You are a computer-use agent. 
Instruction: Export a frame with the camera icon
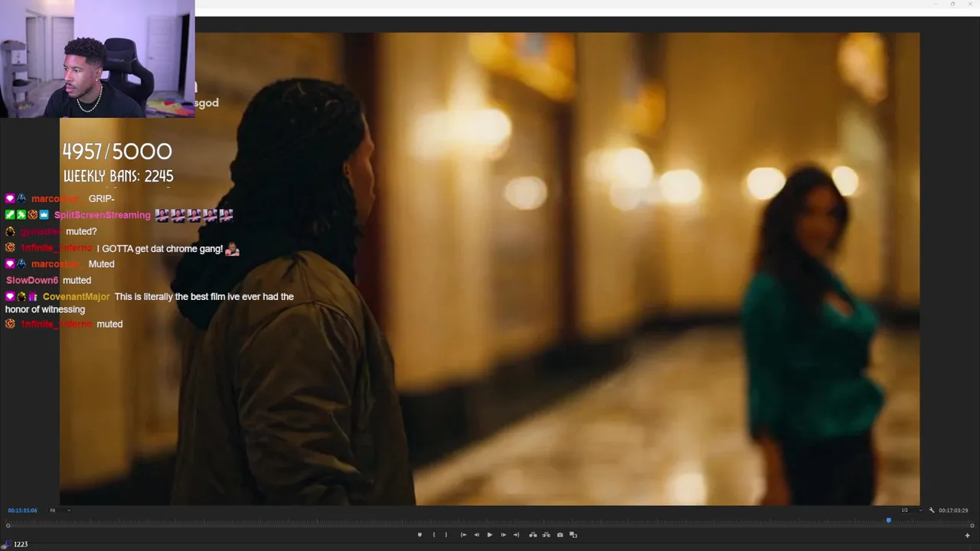[560, 535]
